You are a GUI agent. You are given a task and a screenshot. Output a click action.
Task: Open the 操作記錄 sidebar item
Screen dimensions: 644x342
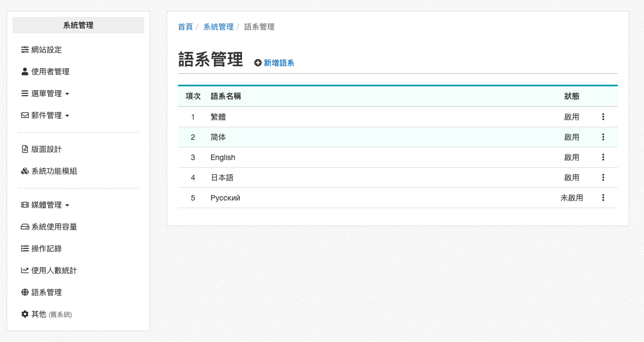pos(46,249)
